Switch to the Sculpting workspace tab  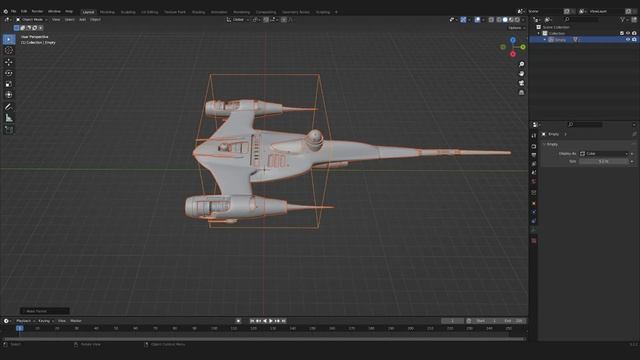(128, 12)
